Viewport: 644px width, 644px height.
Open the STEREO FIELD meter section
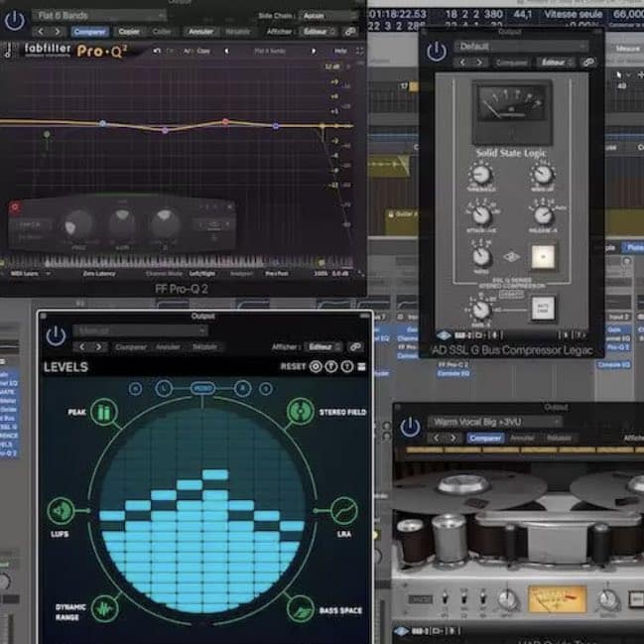click(x=301, y=411)
